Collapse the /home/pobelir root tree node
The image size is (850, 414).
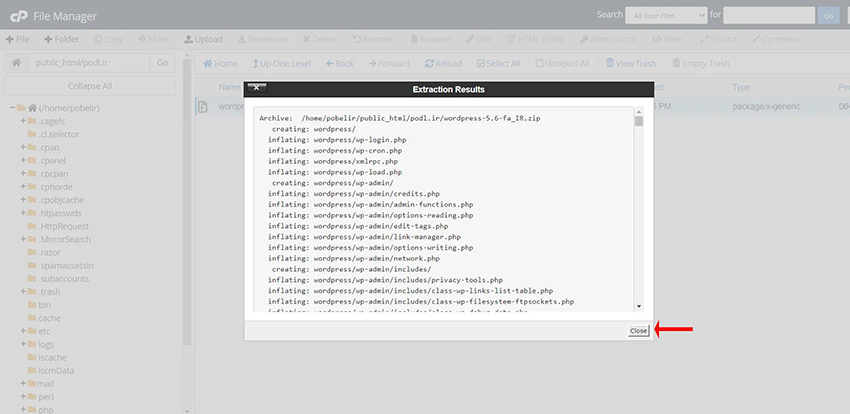(x=12, y=108)
